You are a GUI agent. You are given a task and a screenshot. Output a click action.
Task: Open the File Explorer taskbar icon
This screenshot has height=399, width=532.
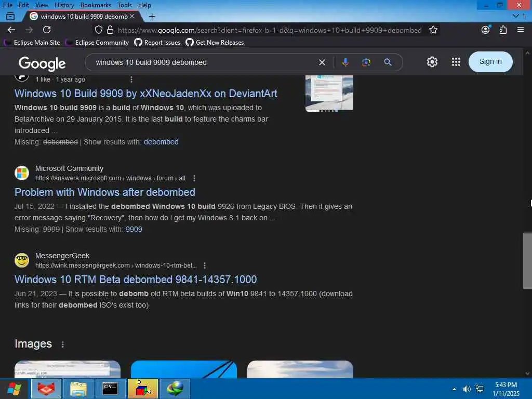[x=78, y=389]
